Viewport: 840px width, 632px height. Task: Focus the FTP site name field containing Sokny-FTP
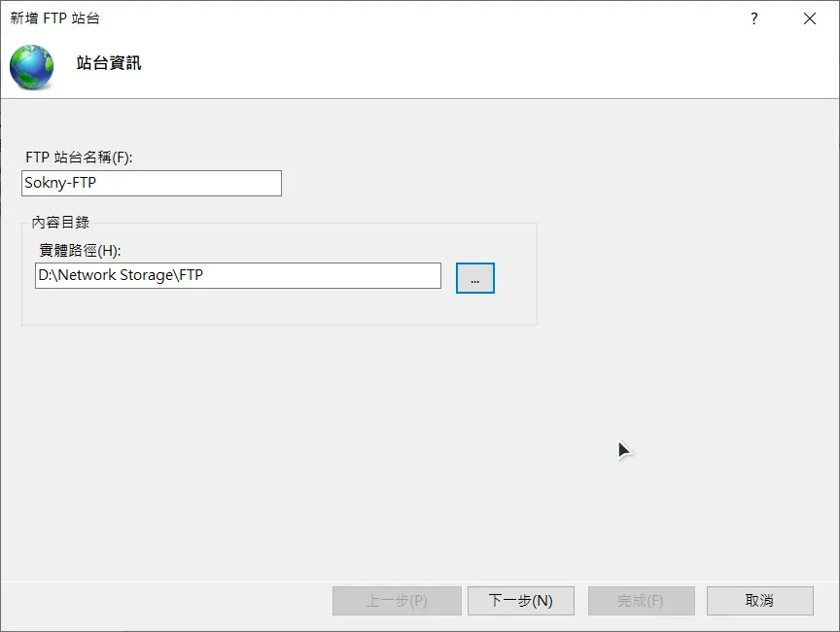pyautogui.click(x=151, y=183)
